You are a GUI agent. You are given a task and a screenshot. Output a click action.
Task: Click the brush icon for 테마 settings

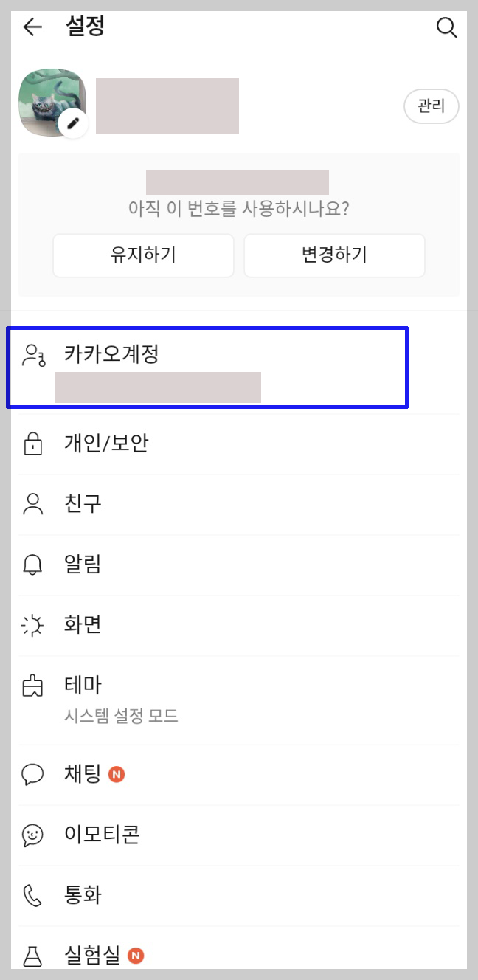32,686
